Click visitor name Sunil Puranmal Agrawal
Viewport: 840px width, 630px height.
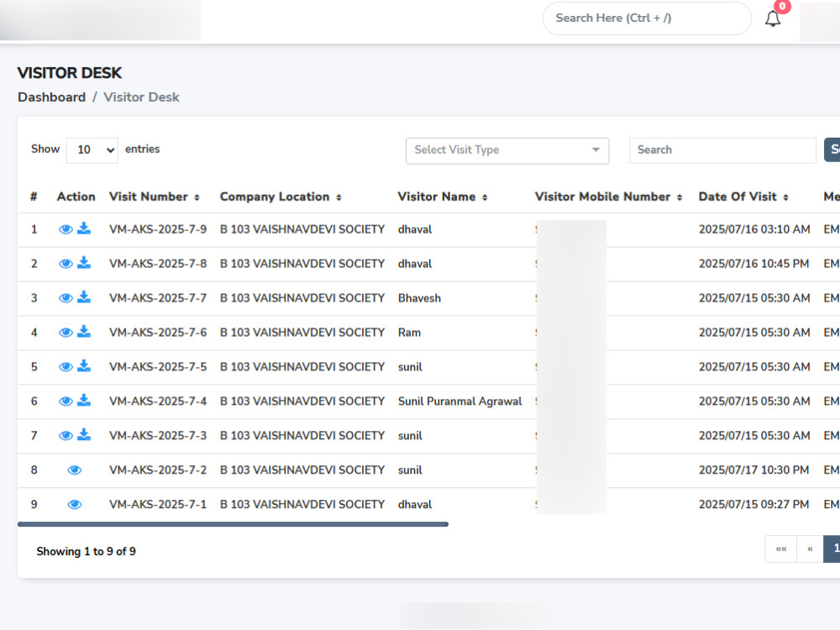coord(459,402)
